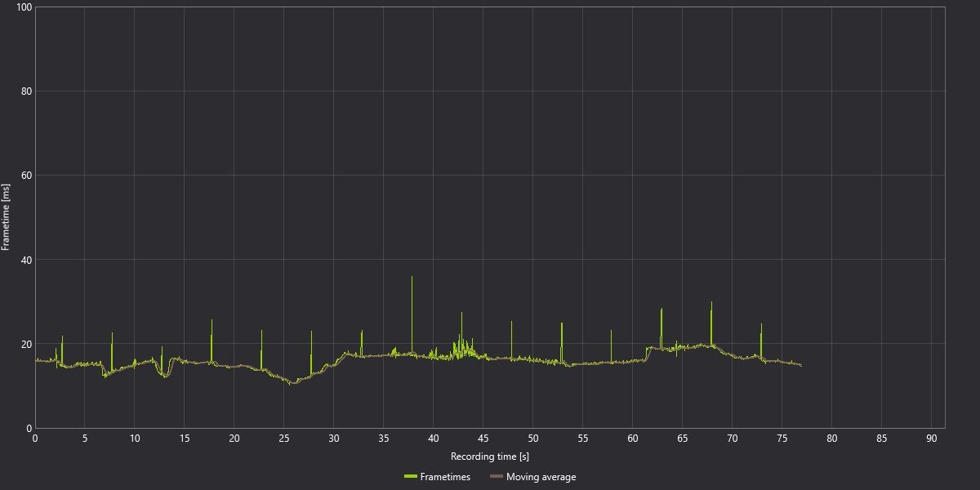Click the Frametime [ms] axis title
980x490 pixels.
[6, 217]
